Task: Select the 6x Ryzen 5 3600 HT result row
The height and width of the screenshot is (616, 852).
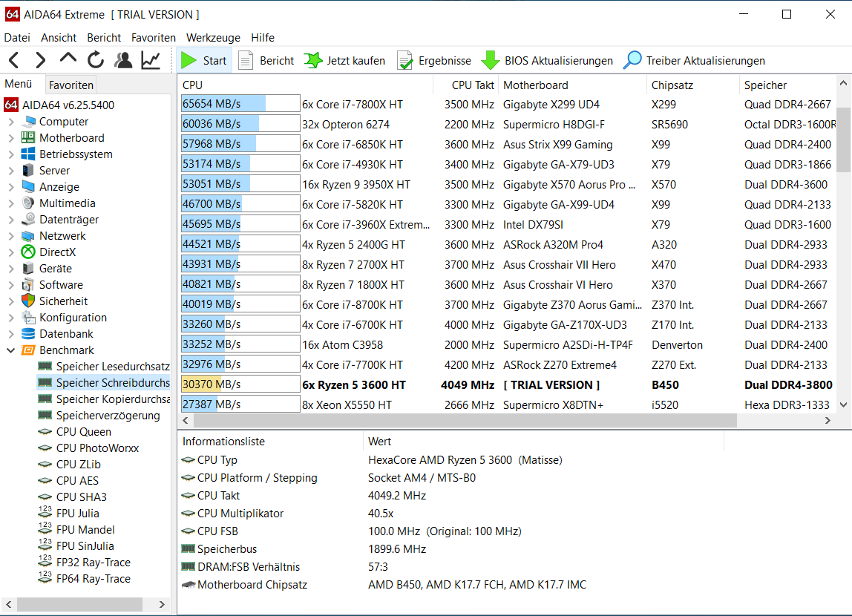Action: 508,384
